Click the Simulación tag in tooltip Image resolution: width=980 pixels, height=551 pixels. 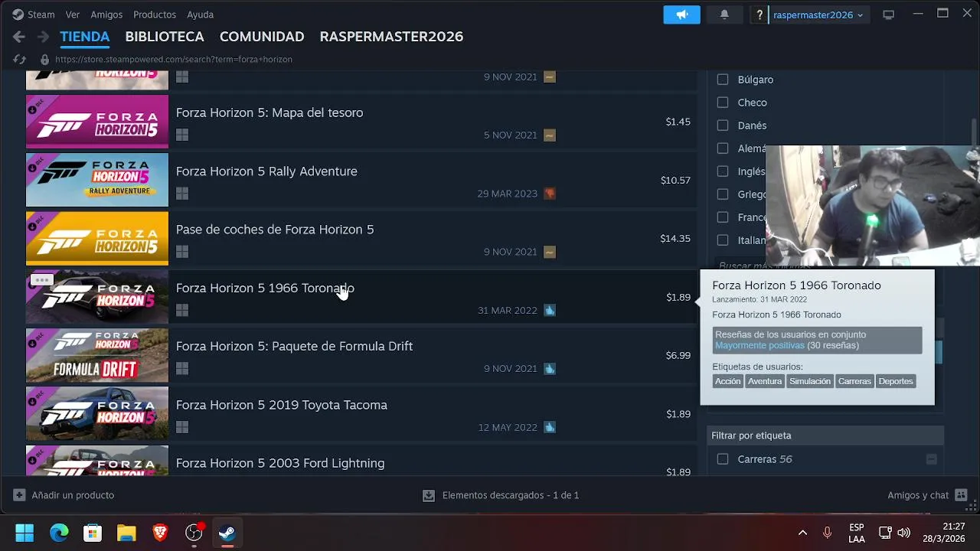coord(810,381)
